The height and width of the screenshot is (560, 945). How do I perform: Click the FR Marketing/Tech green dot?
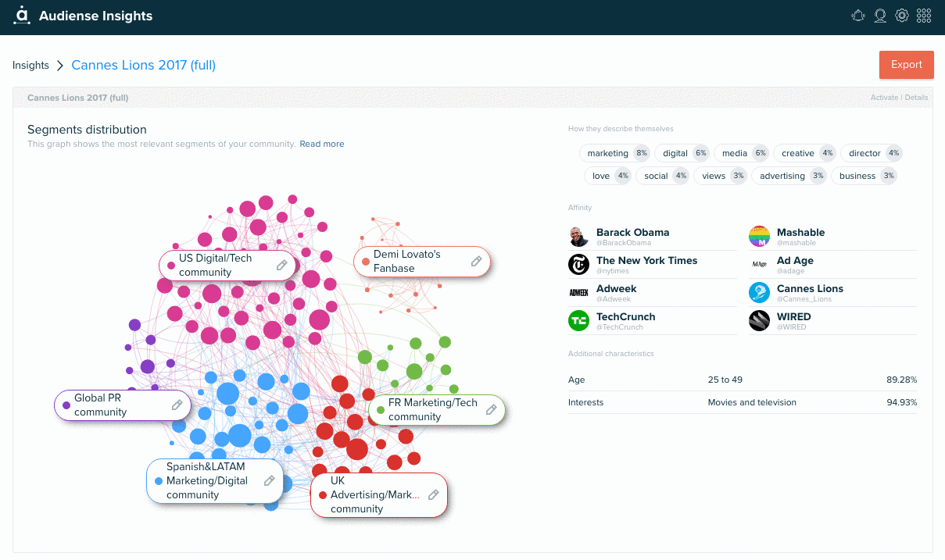[x=381, y=410]
